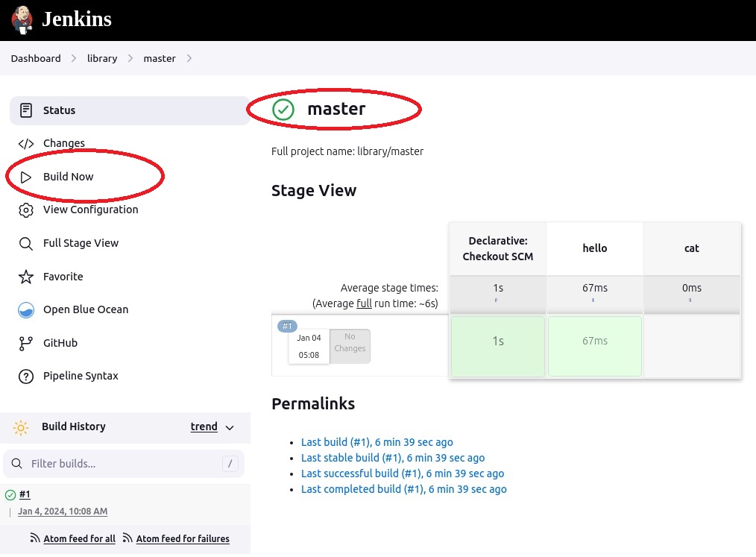Image resolution: width=756 pixels, height=557 pixels.
Task: Open Last completed build (#1) permalink
Action: (x=404, y=489)
